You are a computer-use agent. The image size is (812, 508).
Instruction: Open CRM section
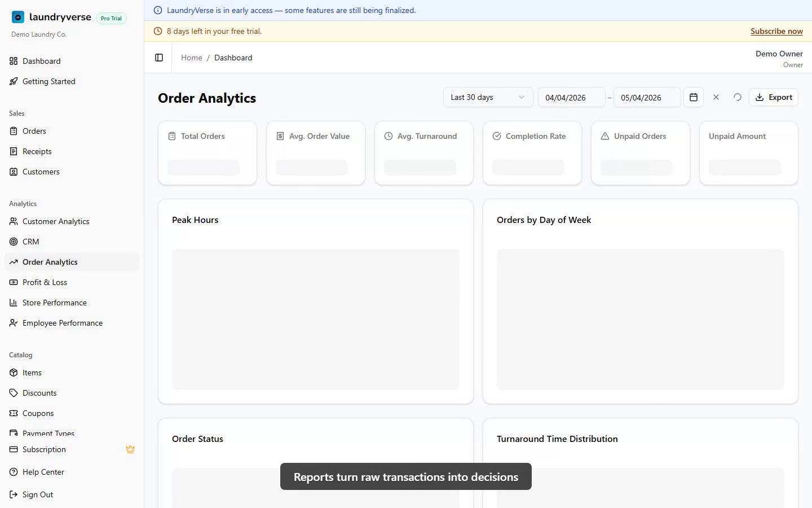(x=72, y=242)
